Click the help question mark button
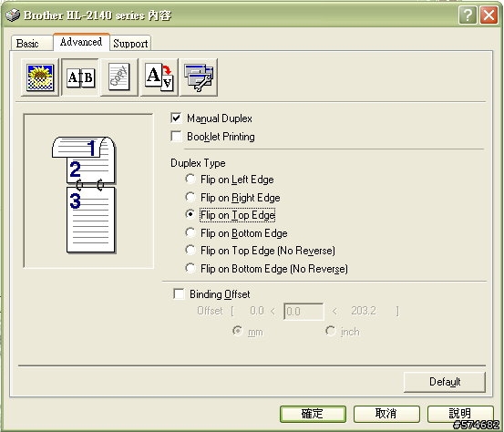This screenshot has height=432, width=504. pyautogui.click(x=468, y=15)
